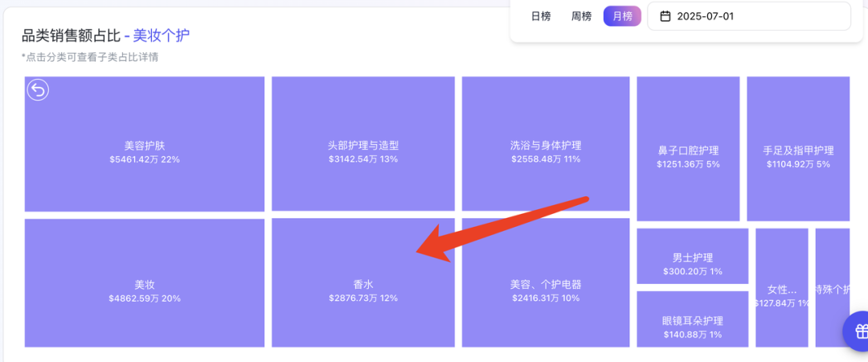The height and width of the screenshot is (362, 868).
Task: Click the value $4862.59万 20%
Action: pos(145,298)
